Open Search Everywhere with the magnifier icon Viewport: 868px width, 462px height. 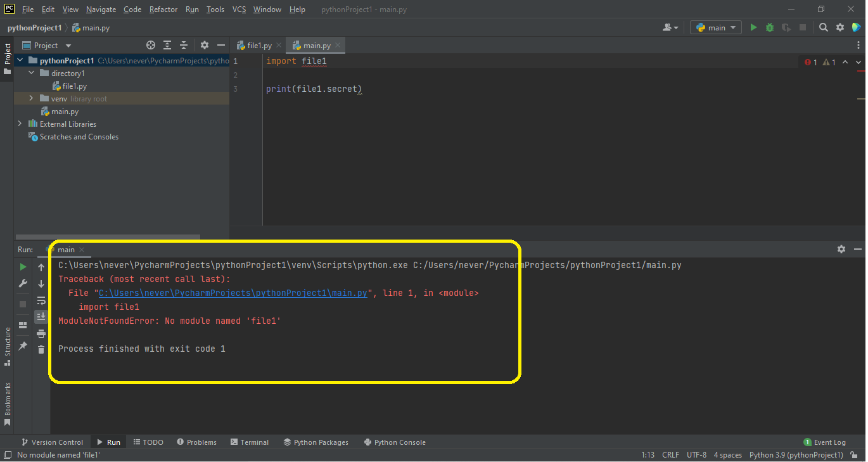coord(824,27)
